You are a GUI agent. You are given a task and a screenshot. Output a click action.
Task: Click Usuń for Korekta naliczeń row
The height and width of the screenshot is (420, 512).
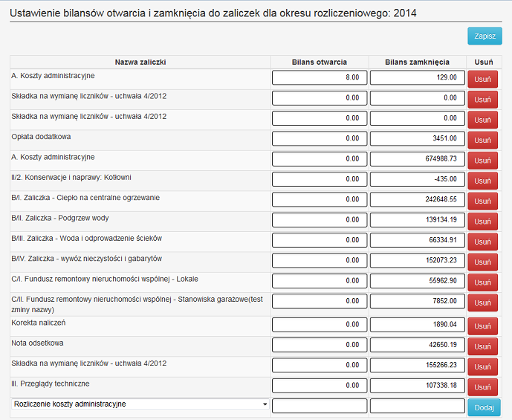482,326
